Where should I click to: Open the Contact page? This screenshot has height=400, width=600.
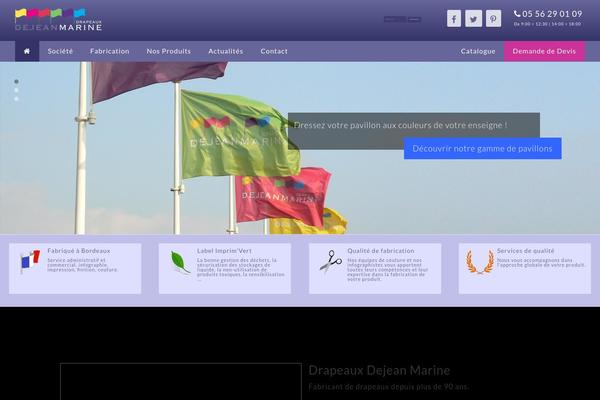pos(274,51)
